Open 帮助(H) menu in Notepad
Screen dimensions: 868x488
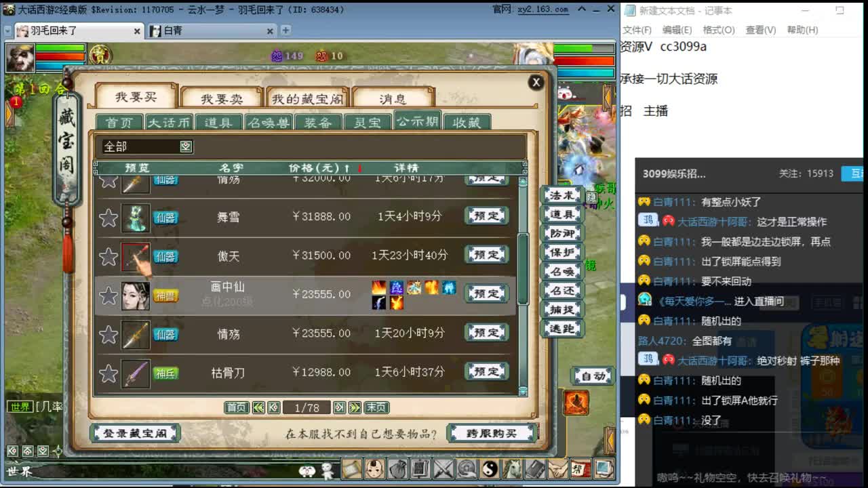(x=802, y=30)
